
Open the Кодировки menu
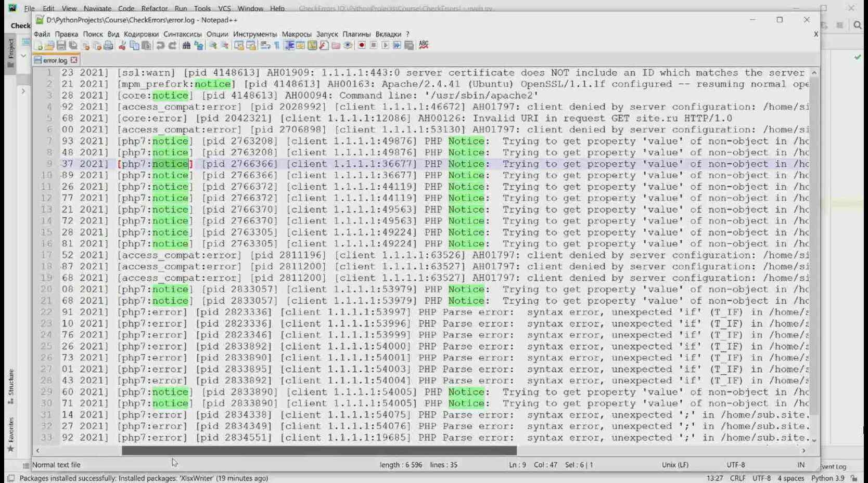141,34
